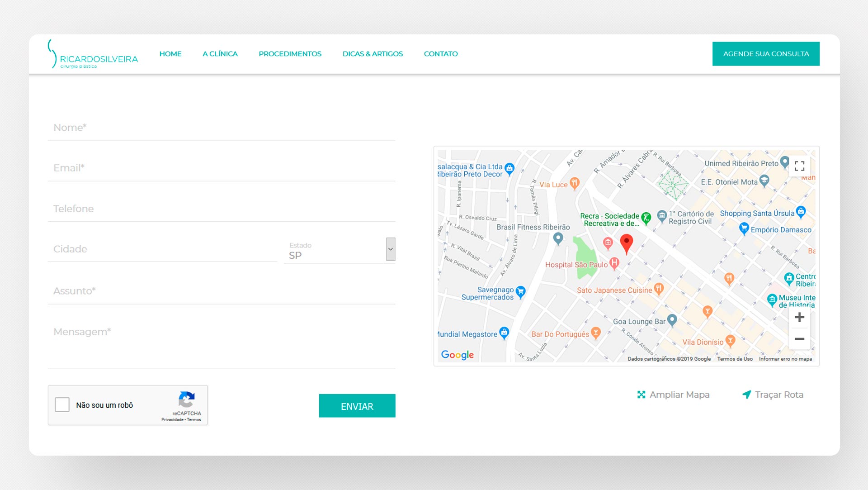Click the Mensagem text area
The image size is (868, 490).
tap(222, 344)
